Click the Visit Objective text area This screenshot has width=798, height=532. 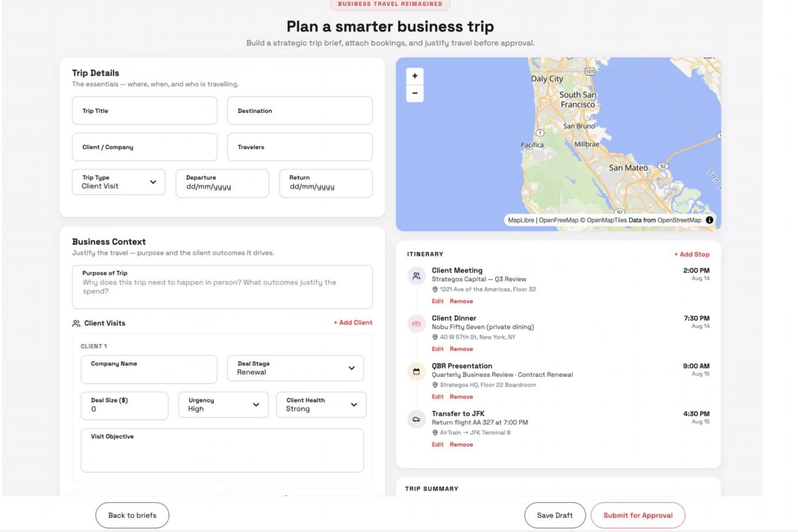[222, 450]
